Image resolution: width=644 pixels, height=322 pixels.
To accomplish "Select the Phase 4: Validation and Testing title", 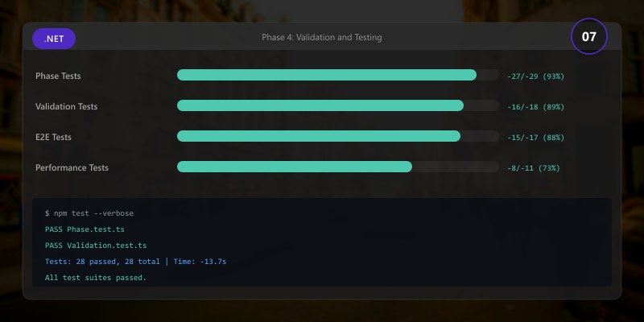I will pyautogui.click(x=321, y=37).
